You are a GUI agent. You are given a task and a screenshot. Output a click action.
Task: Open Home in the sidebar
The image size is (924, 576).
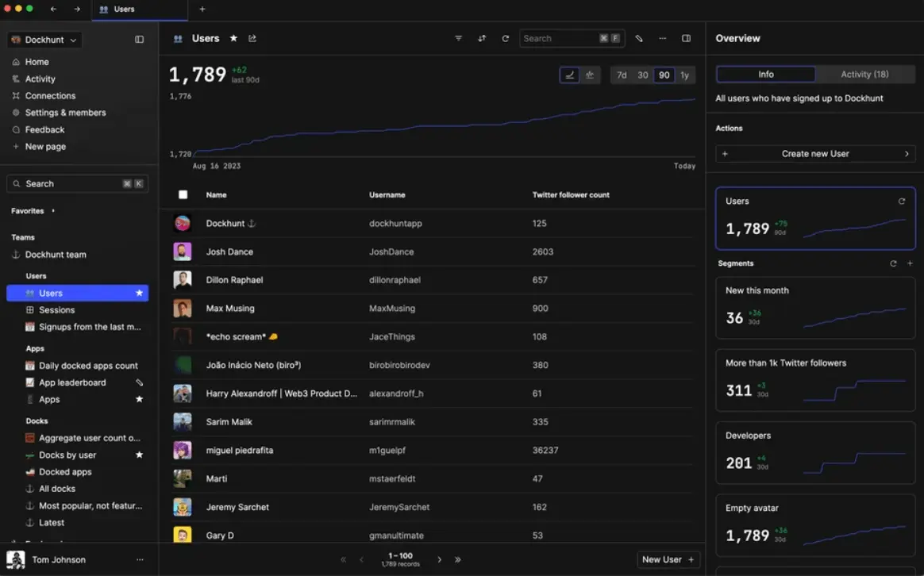click(37, 62)
